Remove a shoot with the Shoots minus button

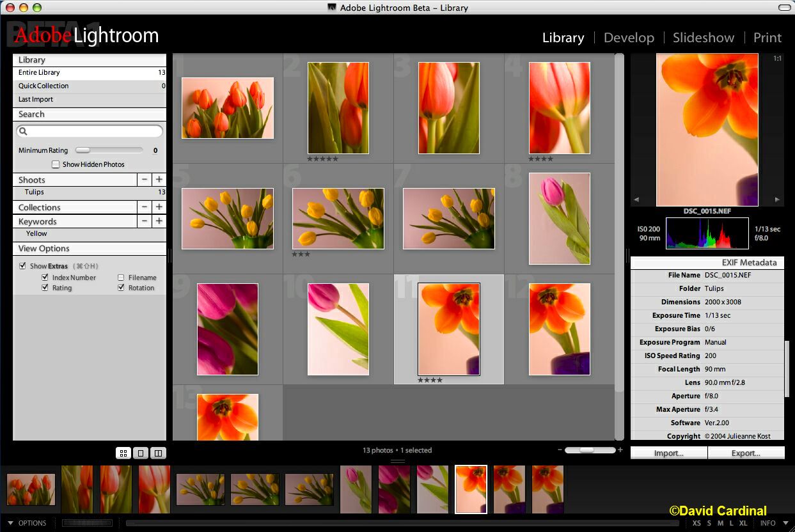click(145, 180)
